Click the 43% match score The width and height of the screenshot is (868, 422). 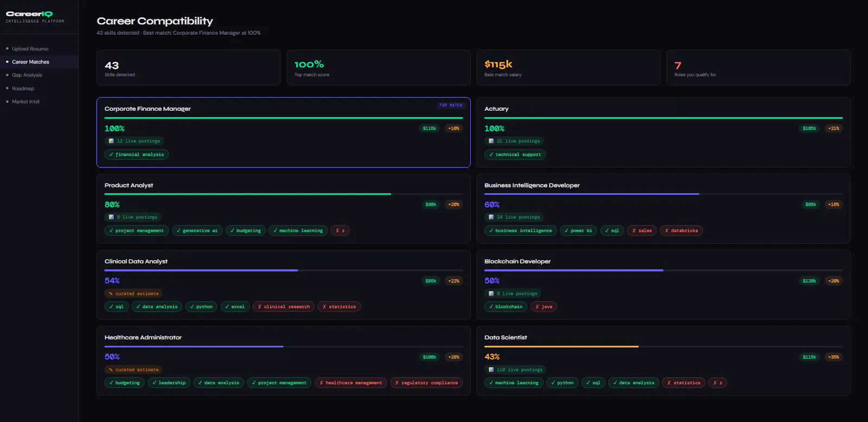click(x=492, y=357)
